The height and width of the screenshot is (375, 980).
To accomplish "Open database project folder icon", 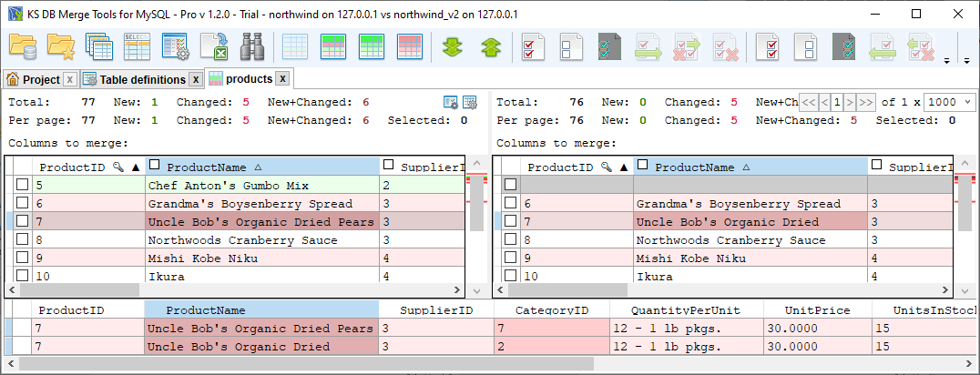I will pos(23,47).
